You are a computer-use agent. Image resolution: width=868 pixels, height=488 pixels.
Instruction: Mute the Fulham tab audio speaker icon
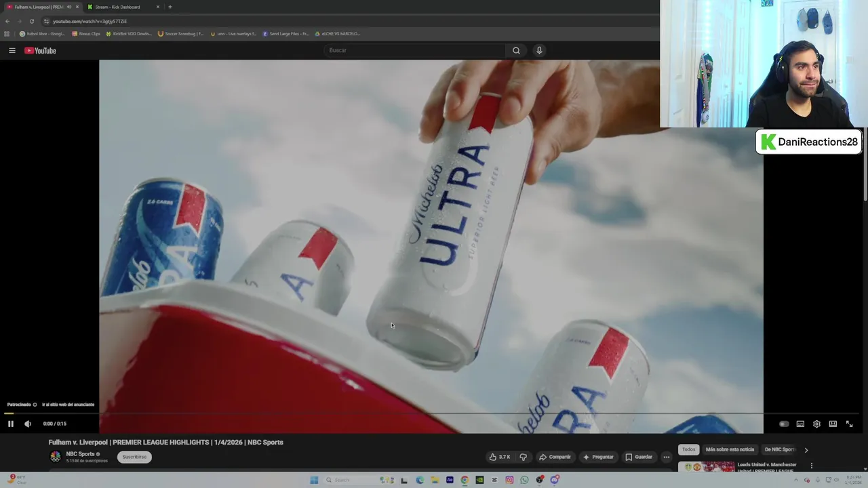[68, 7]
